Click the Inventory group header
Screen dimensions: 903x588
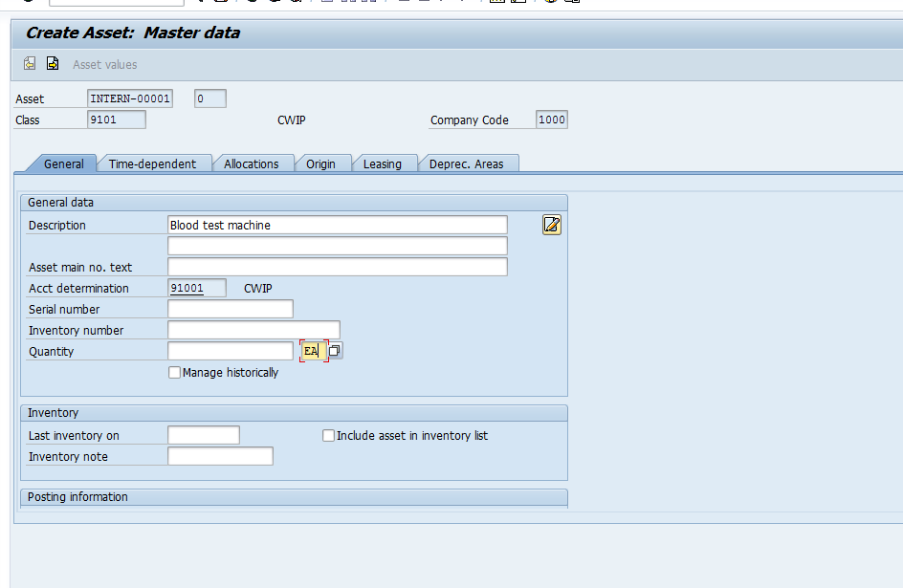pyautogui.click(x=294, y=413)
